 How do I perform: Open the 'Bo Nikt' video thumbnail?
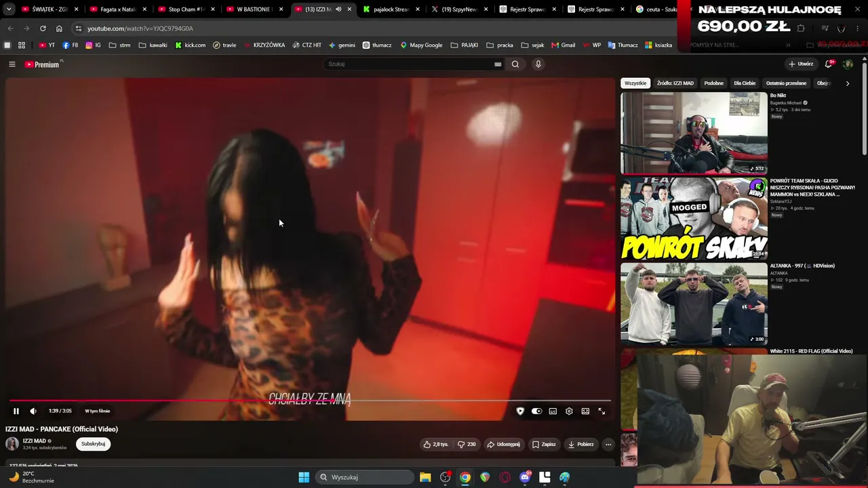[x=694, y=133]
